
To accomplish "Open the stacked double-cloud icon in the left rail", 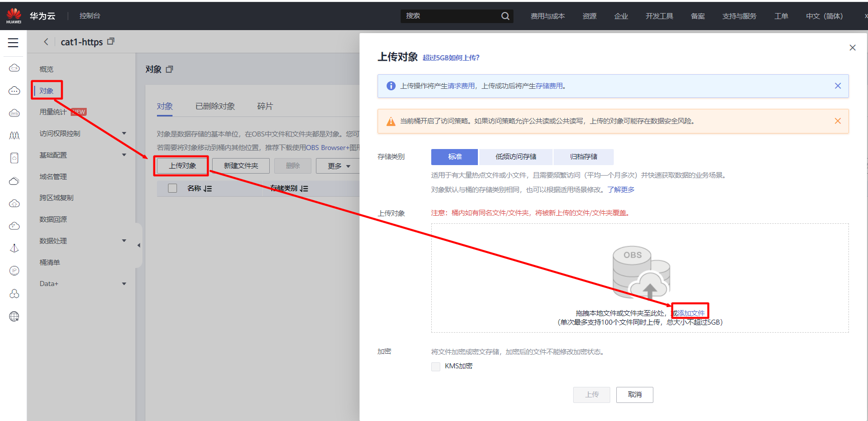I will (14, 181).
